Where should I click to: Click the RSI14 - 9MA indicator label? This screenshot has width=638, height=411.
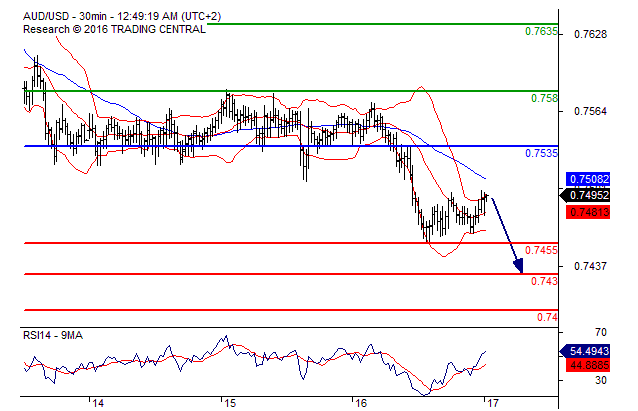(x=53, y=336)
